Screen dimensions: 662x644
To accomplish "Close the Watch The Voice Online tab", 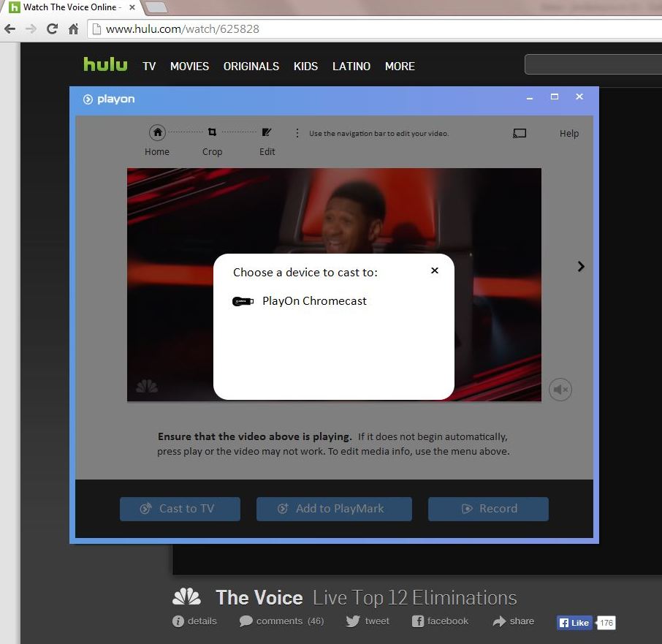I will (x=132, y=7).
